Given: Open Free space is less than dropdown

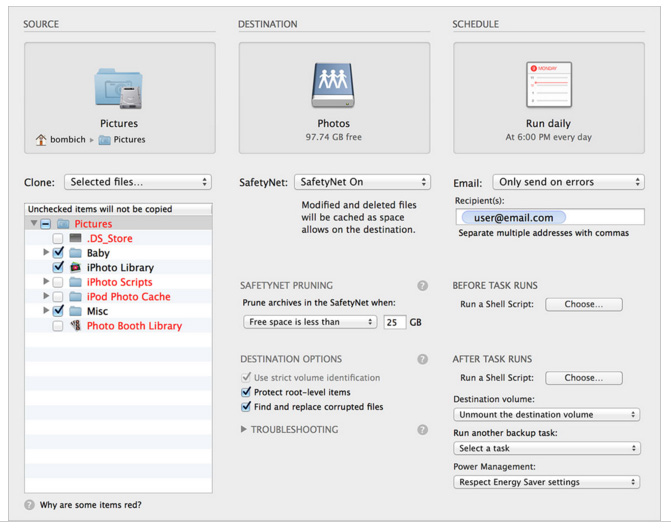Looking at the screenshot, I should 310,322.
